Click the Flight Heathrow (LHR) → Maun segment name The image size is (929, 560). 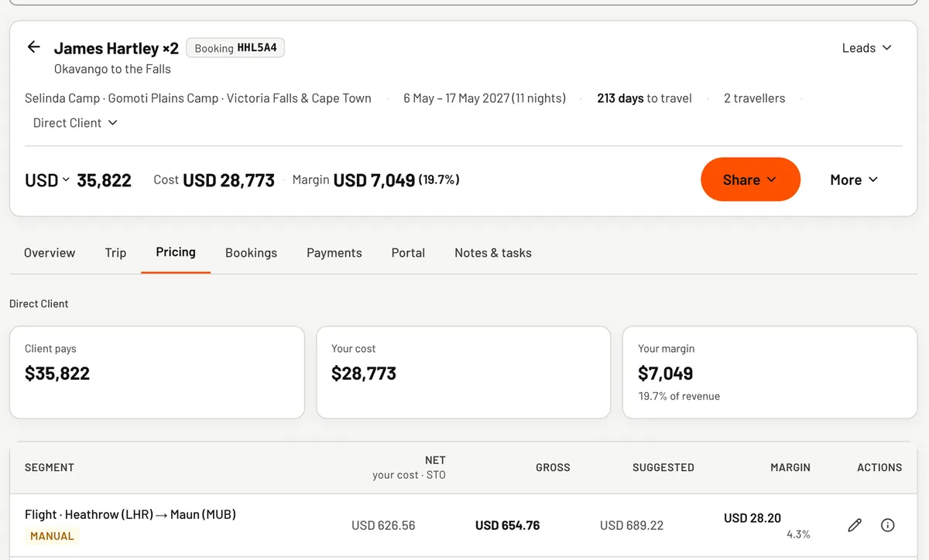click(x=130, y=514)
